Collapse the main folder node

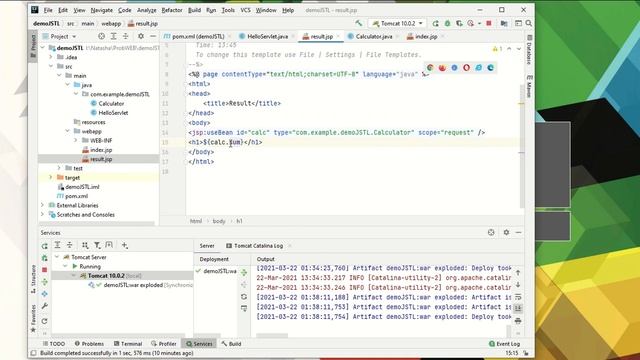[x=59, y=76]
